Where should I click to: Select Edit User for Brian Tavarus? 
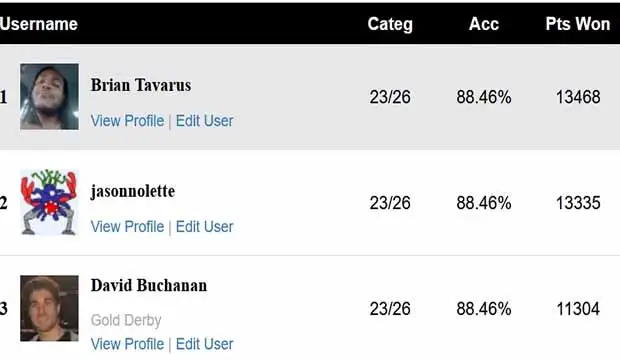204,121
